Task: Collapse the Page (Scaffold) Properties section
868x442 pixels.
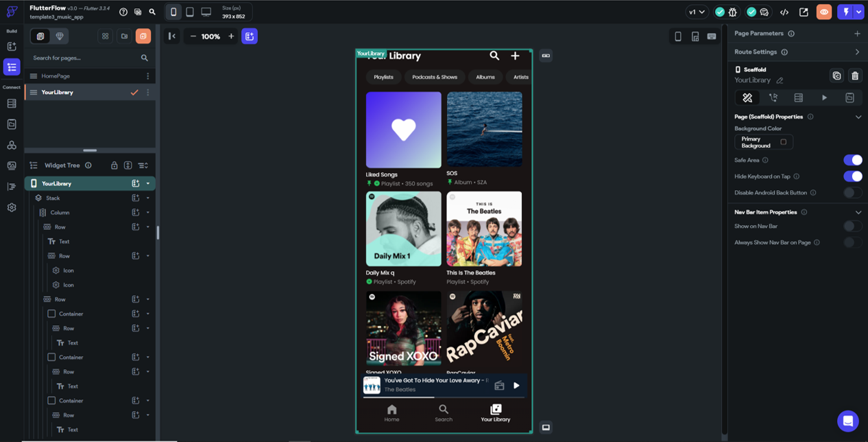Action: (858, 117)
